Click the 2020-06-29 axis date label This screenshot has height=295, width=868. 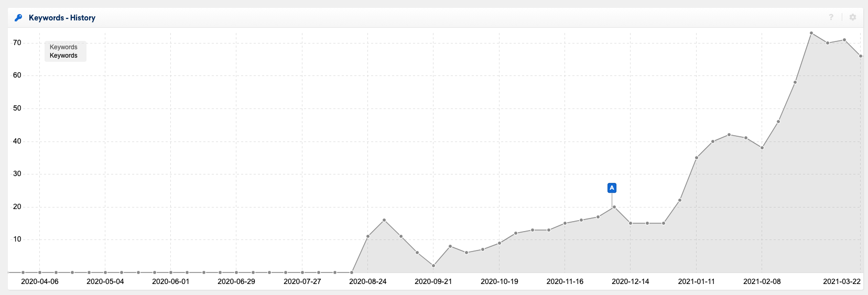[x=236, y=281]
